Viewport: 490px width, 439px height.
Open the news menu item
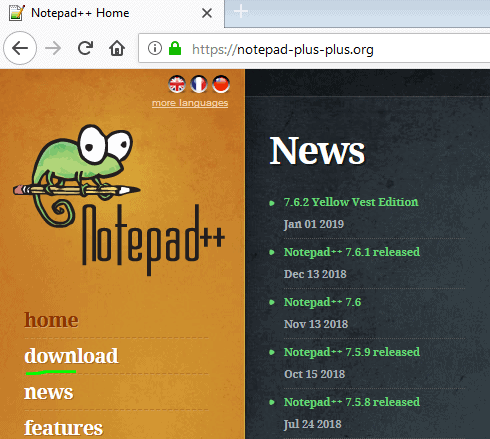(x=49, y=392)
